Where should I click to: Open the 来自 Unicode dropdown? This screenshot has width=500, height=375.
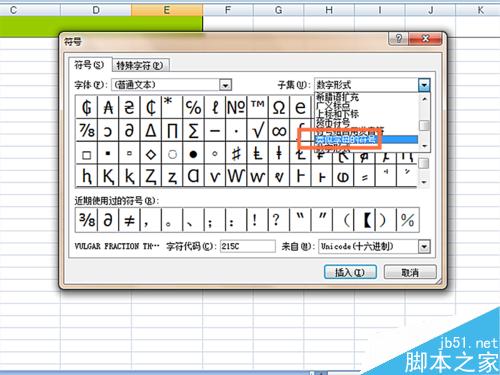(x=424, y=247)
